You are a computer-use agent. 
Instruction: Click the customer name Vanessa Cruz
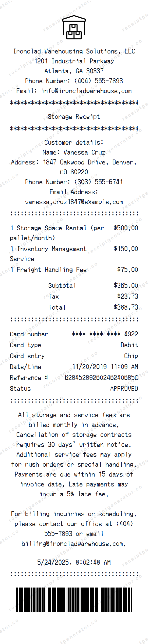[84, 152]
